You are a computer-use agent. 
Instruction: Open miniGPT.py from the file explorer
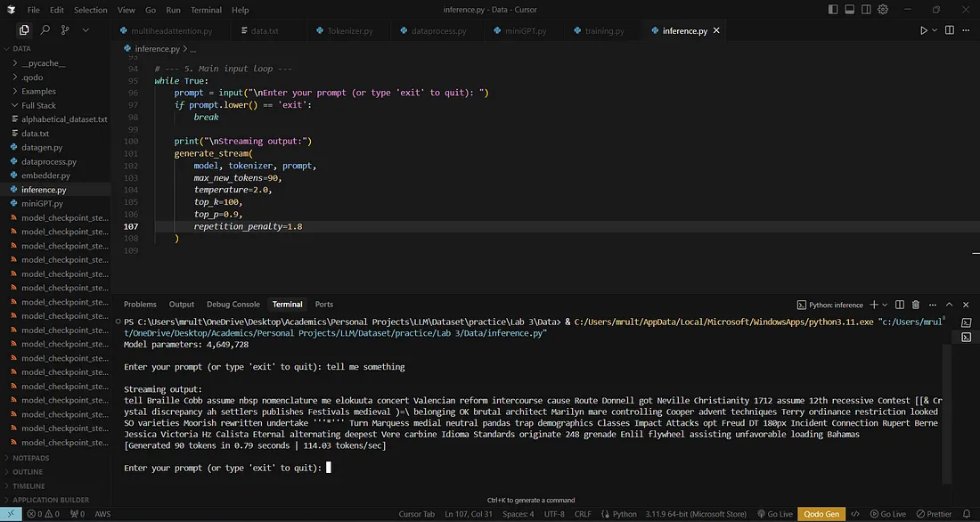[41, 203]
